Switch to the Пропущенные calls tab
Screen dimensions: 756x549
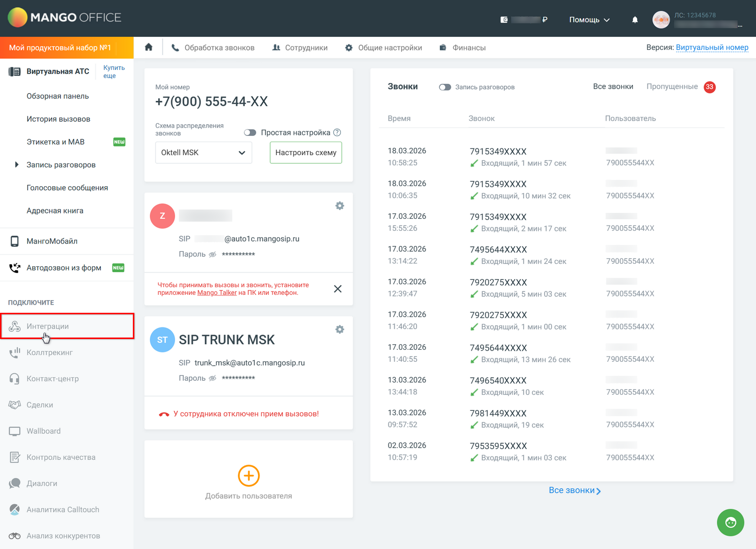[x=672, y=86]
